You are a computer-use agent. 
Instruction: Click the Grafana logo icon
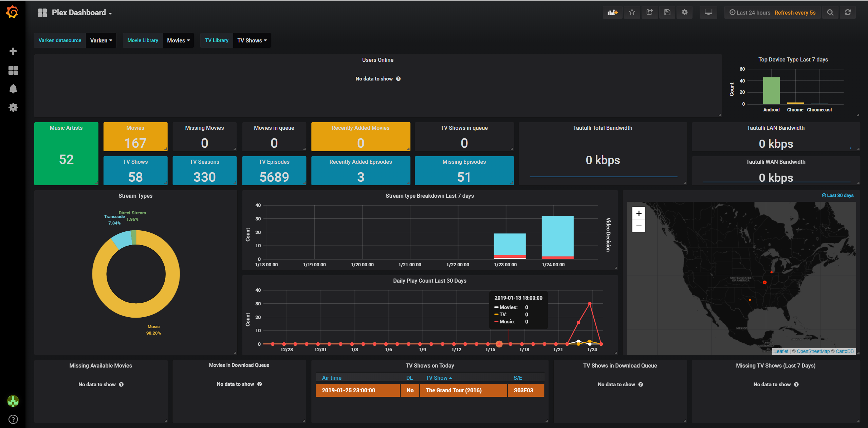click(13, 12)
